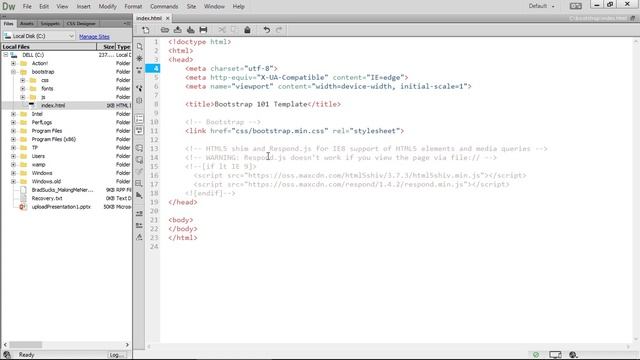The image size is (640, 360).
Task: Click the Size column header
Action: point(106,47)
